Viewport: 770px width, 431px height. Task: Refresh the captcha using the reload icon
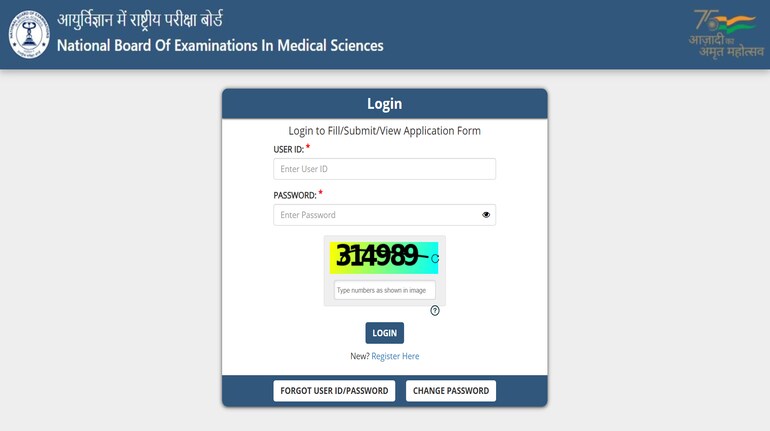coord(435,258)
